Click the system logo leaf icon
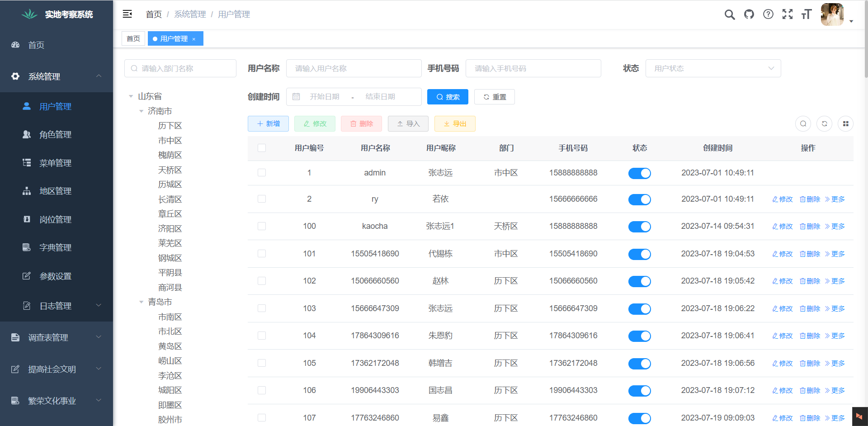 click(x=29, y=14)
